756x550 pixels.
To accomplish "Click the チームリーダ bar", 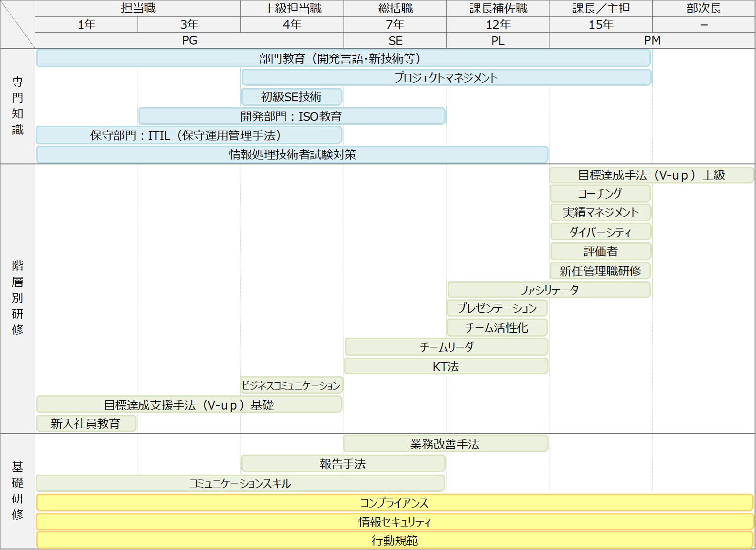I will click(446, 347).
